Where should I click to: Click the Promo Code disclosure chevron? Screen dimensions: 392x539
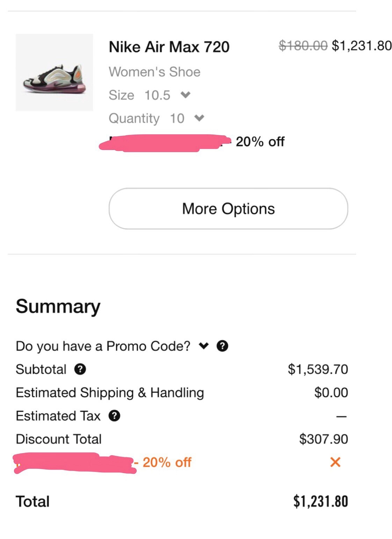click(x=204, y=346)
